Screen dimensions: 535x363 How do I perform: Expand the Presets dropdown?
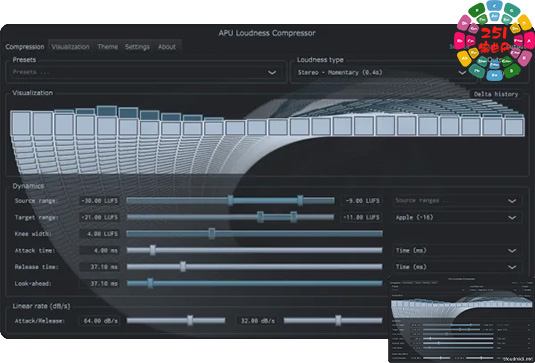146,72
